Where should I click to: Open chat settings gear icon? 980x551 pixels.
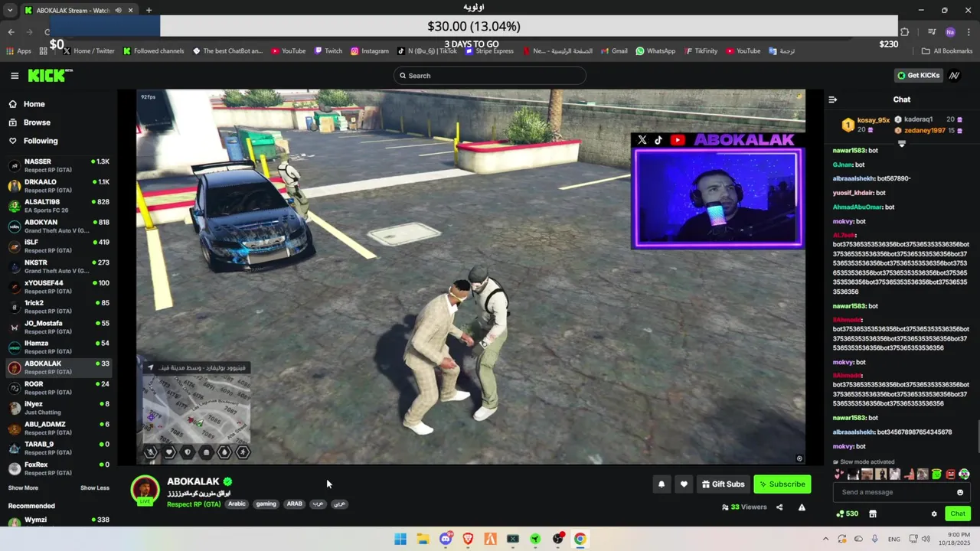click(x=934, y=514)
